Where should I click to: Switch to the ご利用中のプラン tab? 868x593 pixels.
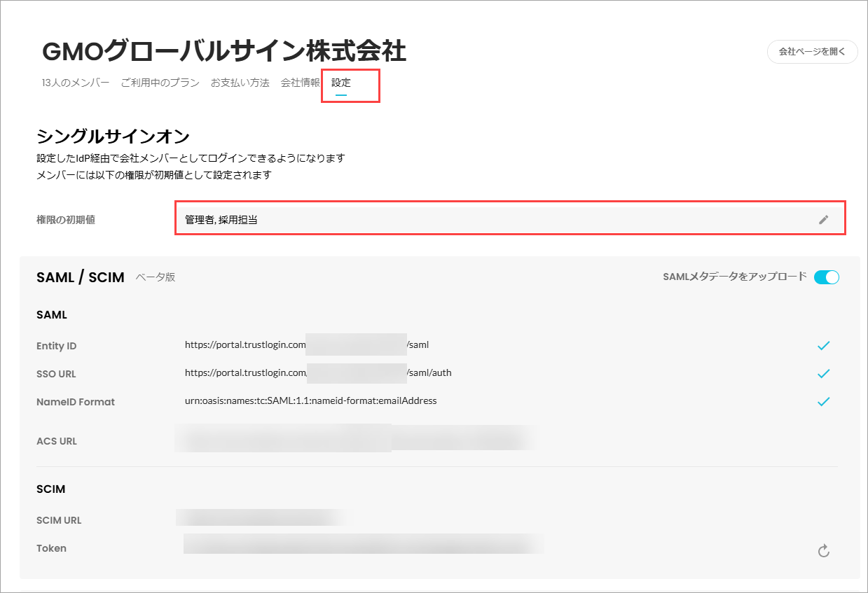coord(160,83)
